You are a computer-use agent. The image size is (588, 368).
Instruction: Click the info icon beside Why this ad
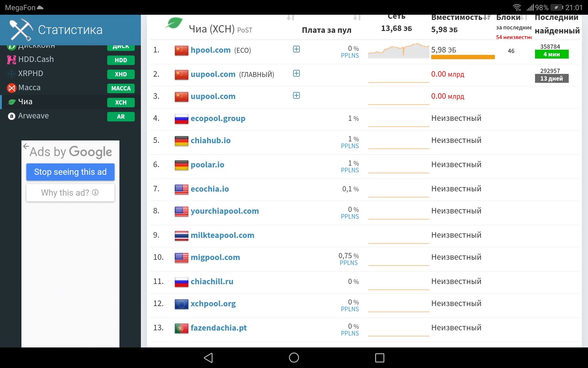95,192
